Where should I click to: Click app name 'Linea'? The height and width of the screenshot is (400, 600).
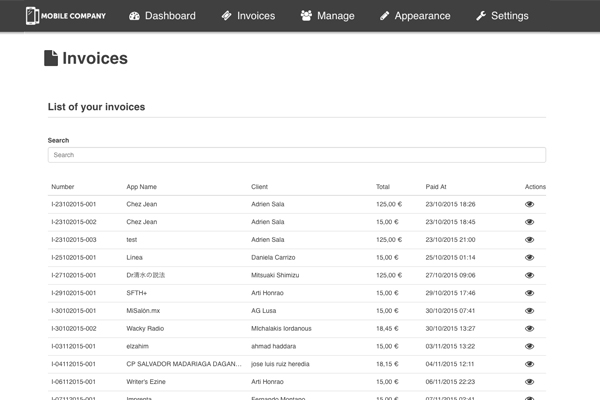(x=134, y=258)
